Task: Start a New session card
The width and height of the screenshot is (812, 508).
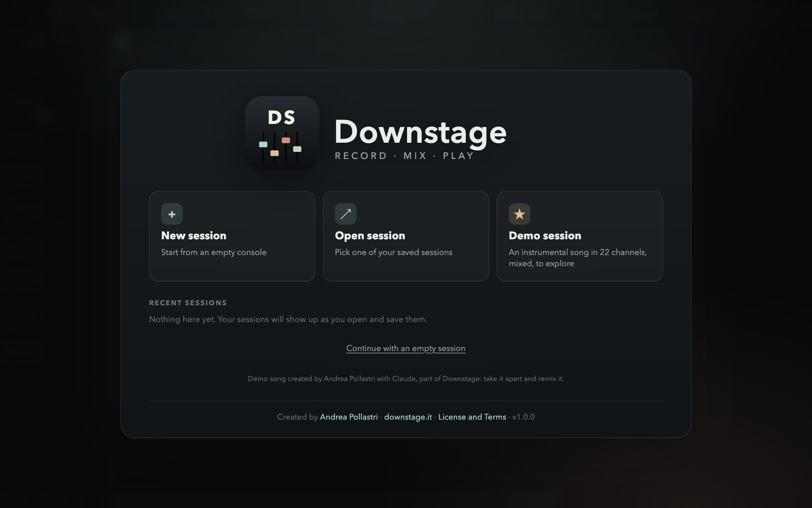Action: click(232, 236)
